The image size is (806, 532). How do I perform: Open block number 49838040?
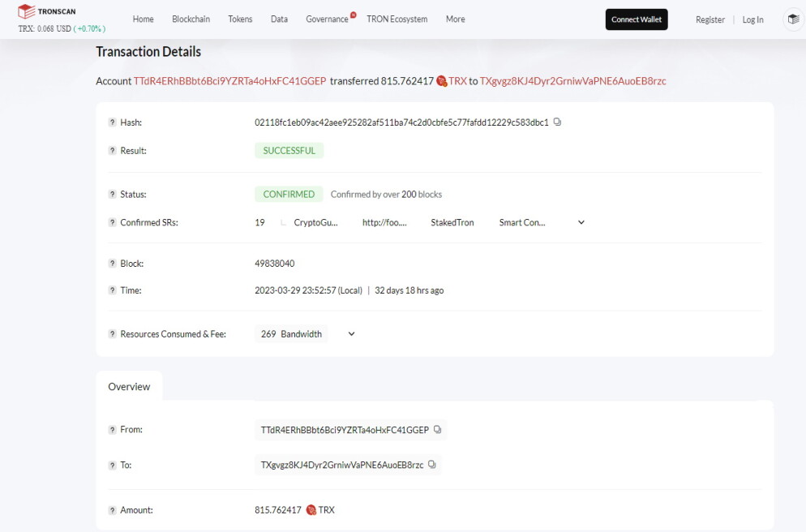pyautogui.click(x=275, y=264)
